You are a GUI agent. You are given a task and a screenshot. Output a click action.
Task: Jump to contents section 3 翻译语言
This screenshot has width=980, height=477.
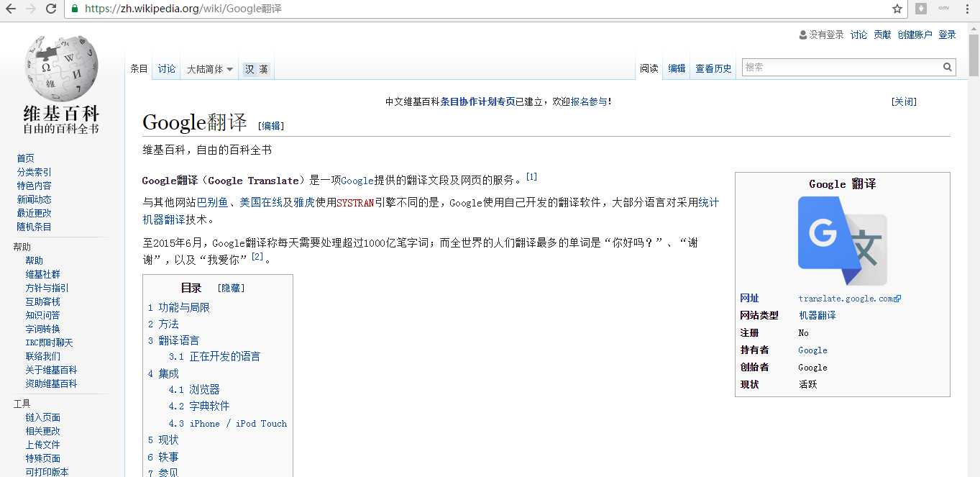click(173, 340)
